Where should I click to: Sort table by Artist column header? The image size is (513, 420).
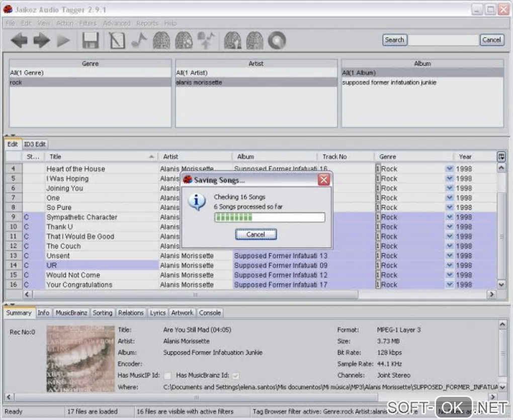tap(195, 157)
